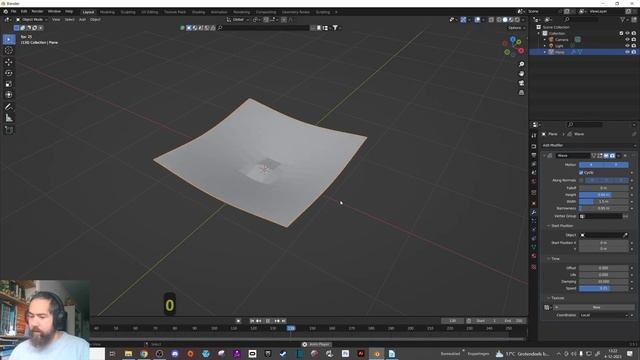Activate the Scale tool
This screenshot has height=360, width=640.
pos(9,84)
